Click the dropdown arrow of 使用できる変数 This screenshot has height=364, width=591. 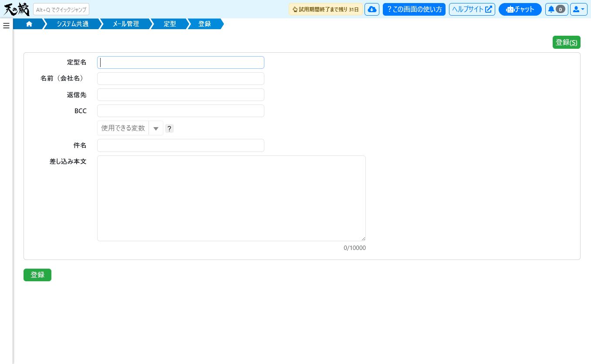pyautogui.click(x=156, y=128)
